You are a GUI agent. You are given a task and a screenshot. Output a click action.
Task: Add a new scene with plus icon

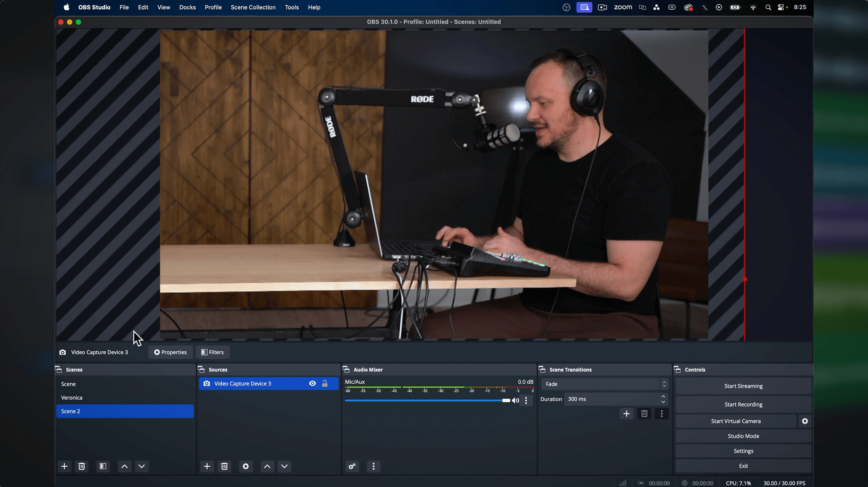(x=64, y=466)
